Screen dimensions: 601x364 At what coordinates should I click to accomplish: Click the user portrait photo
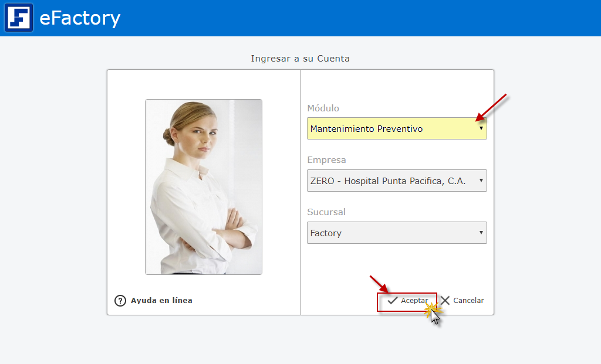[x=204, y=186]
